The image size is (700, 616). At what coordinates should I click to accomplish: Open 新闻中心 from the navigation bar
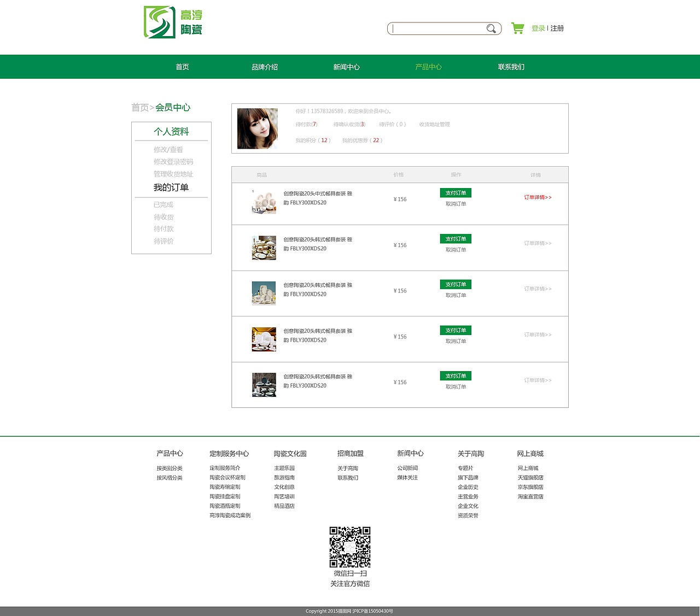tap(346, 66)
